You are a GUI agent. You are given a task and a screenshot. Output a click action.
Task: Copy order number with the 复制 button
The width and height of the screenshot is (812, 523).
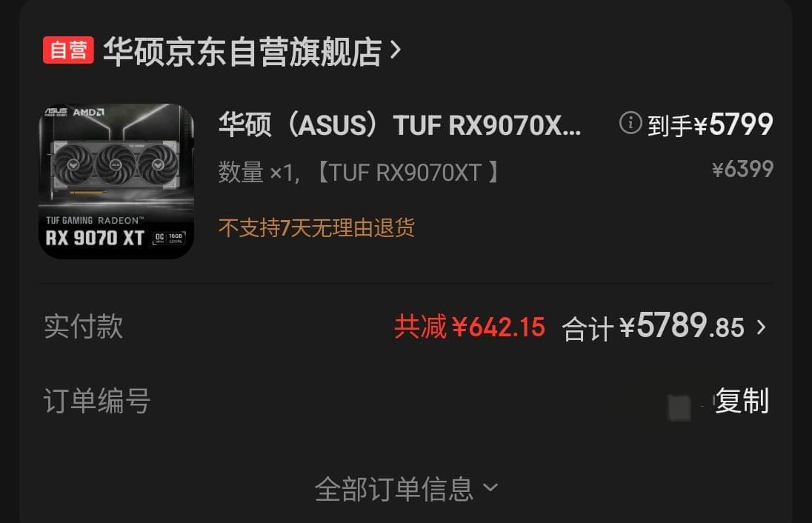coord(742,401)
